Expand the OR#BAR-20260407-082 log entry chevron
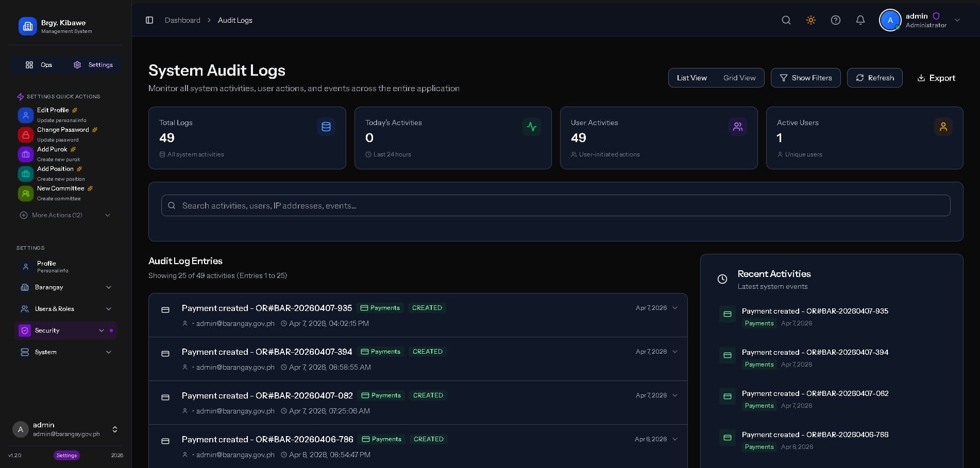The width and height of the screenshot is (980, 468). point(675,395)
